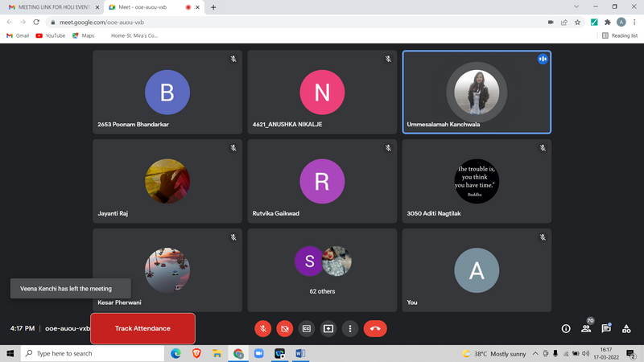This screenshot has height=362, width=644.
Task: Click the Present now icon
Action: click(x=328, y=328)
